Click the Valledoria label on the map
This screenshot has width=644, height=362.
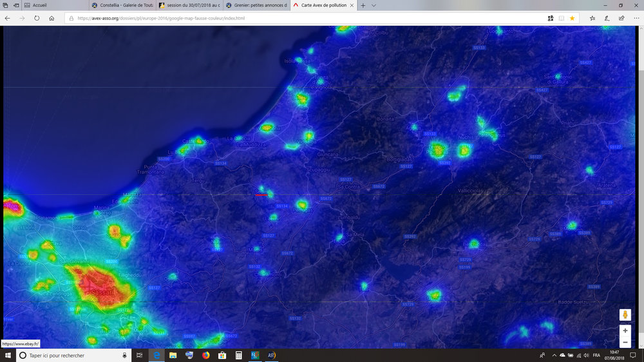269,129
